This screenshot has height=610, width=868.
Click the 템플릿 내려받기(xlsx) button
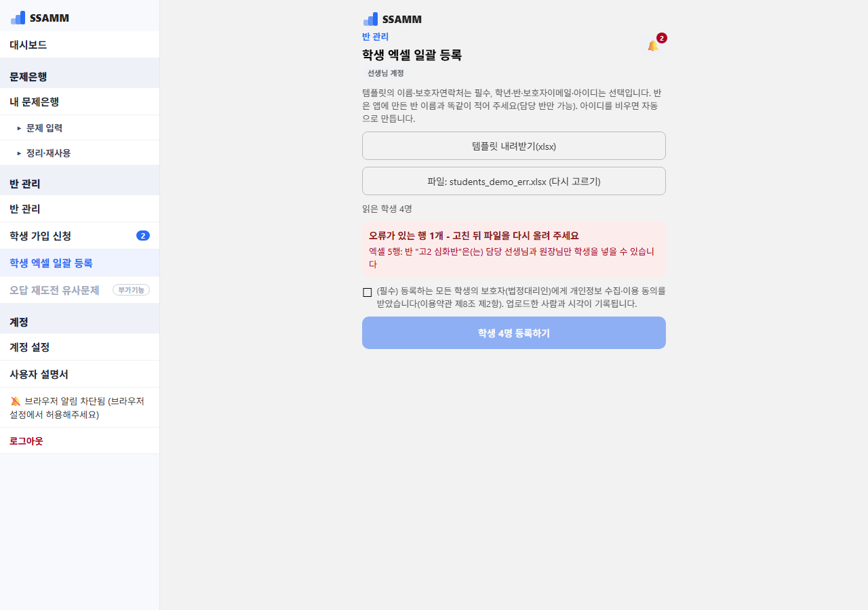tap(514, 146)
